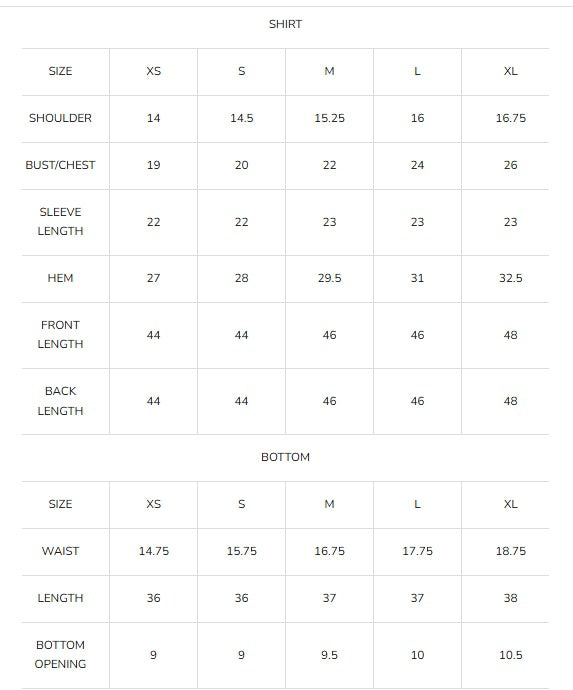Click the BOTTOM table heading
The width and height of the screenshot is (573, 690).
pyautogui.click(x=285, y=457)
